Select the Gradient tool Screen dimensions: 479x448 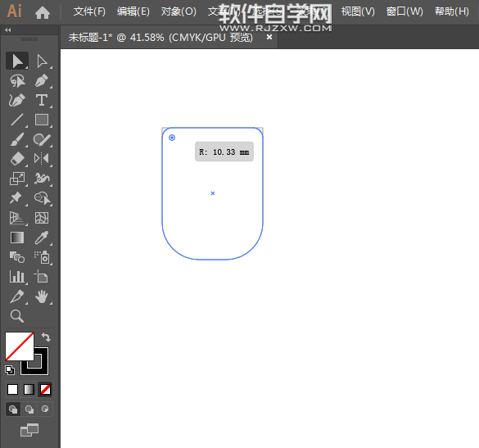pos(17,238)
